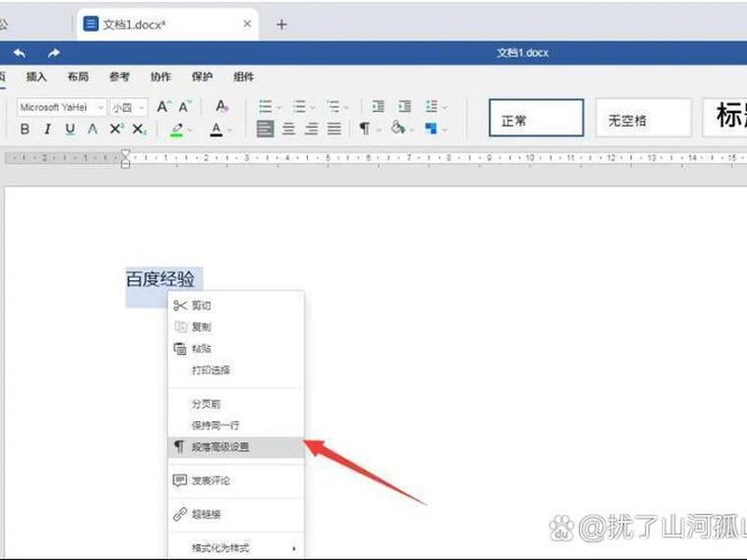Center align paragraph
This screenshot has height=560, width=747.
point(289,129)
